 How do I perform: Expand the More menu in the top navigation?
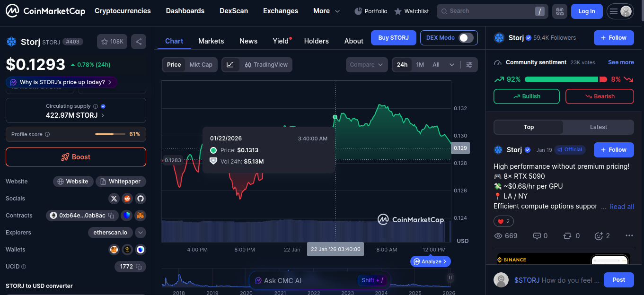[326, 11]
